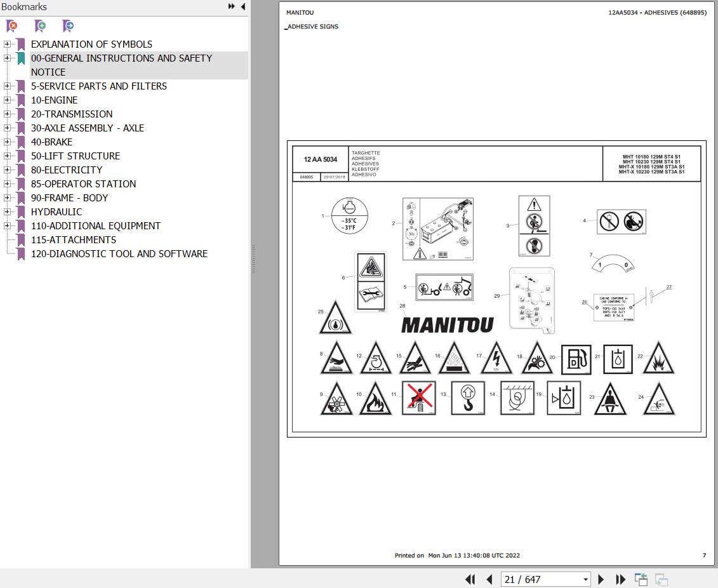Screen dimensions: 718x588
Task: Click the '12AA5034 - ADHESIVES (648895)' header text
Action: (x=657, y=13)
